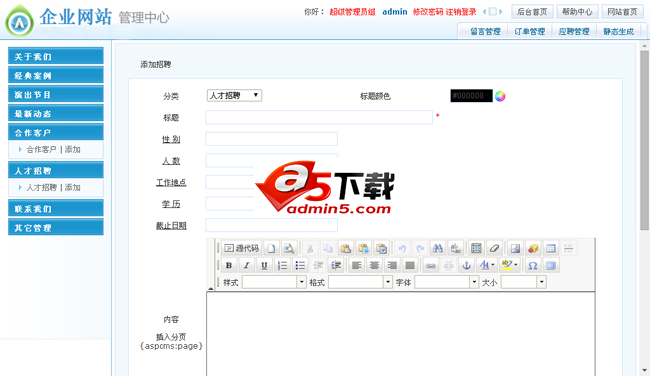Align text left
650x376 pixels.
357,265
